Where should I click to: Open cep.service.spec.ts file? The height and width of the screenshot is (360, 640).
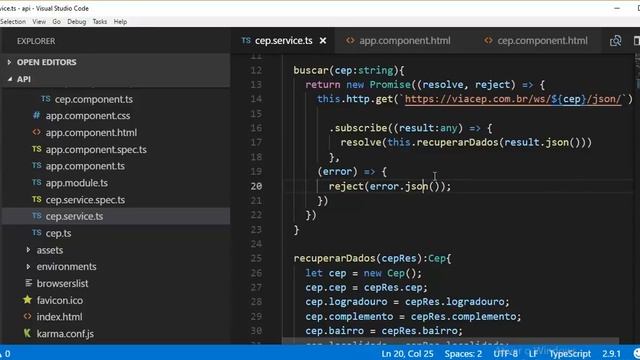point(85,200)
